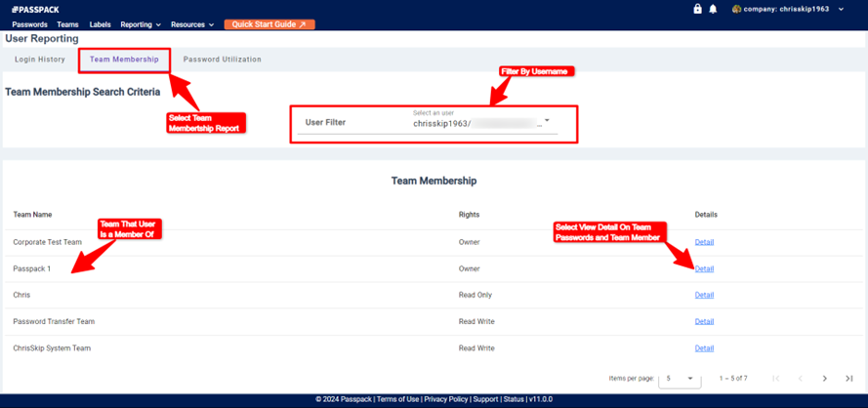Image resolution: width=868 pixels, height=408 pixels.
Task: Open Detail for Passpack 1
Action: point(704,268)
